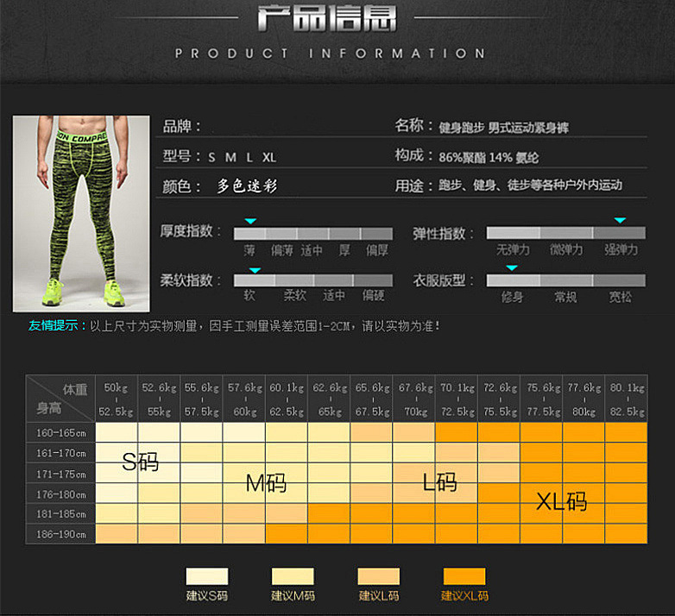Click the cyan marker on the 衣服版型 bar

(x=511, y=268)
